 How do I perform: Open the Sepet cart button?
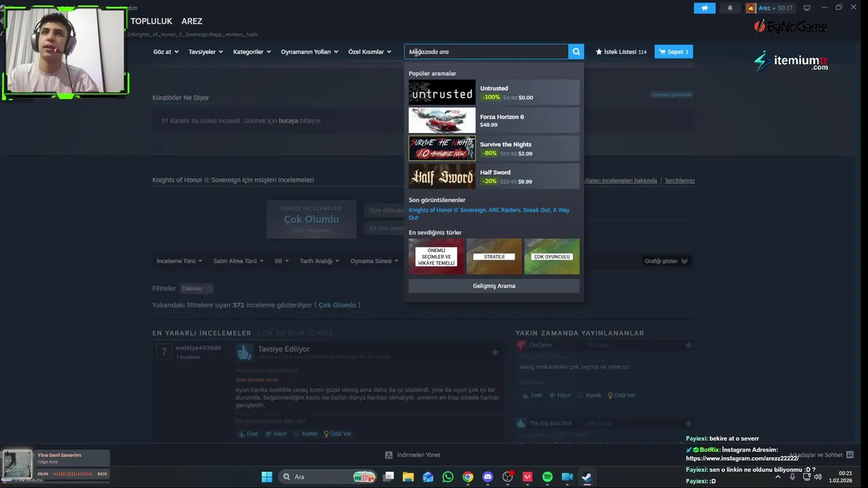(673, 52)
